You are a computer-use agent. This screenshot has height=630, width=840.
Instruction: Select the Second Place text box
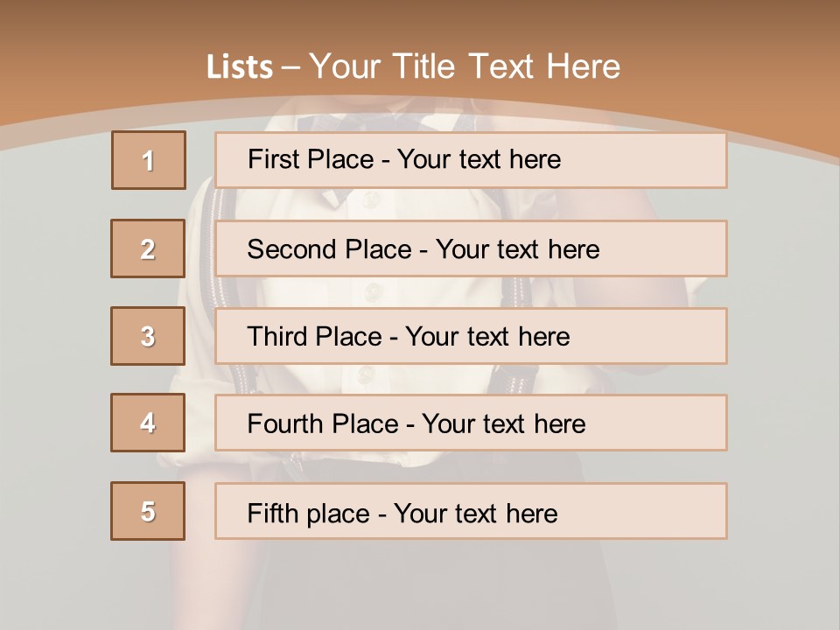[x=471, y=248]
